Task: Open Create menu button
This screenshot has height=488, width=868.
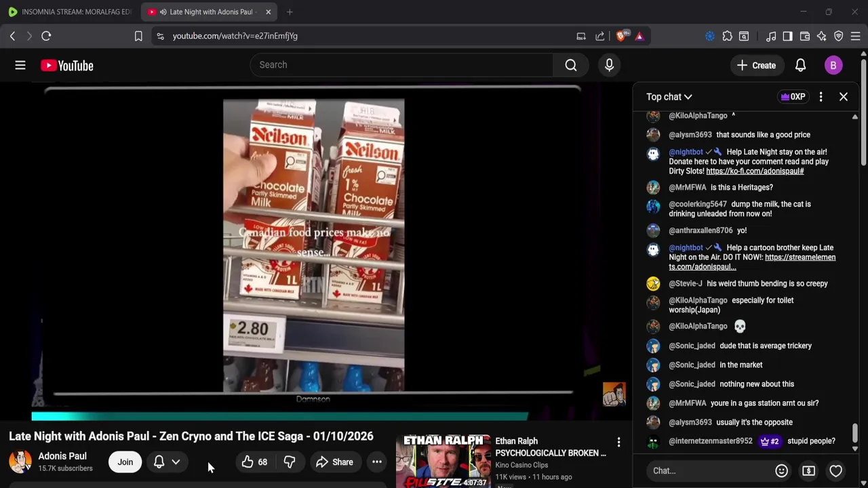Action: (756, 66)
